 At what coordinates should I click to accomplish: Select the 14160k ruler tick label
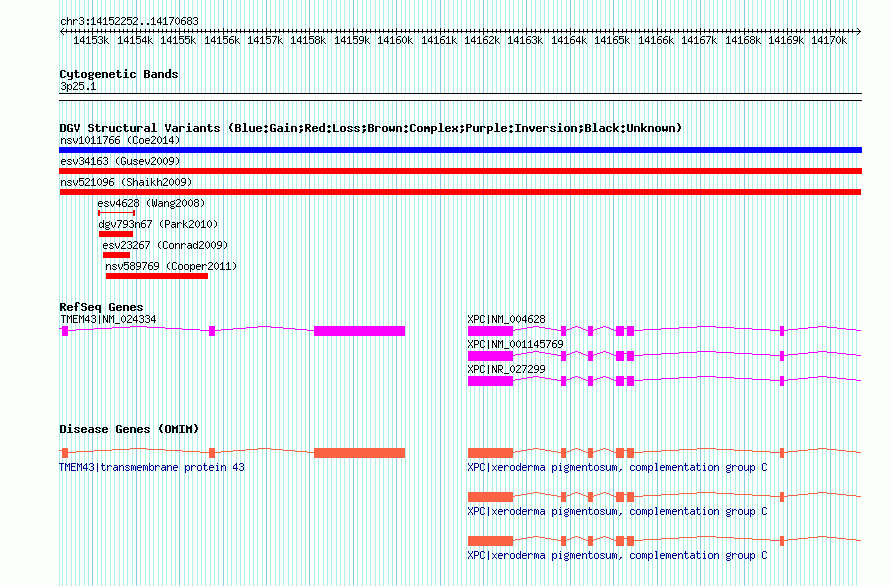[394, 40]
